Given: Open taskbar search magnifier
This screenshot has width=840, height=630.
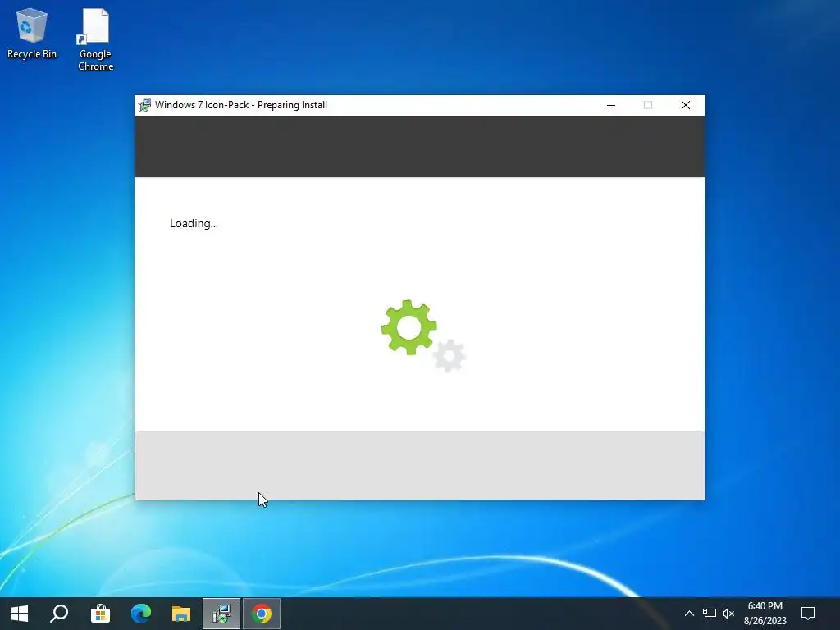Looking at the screenshot, I should [x=59, y=614].
